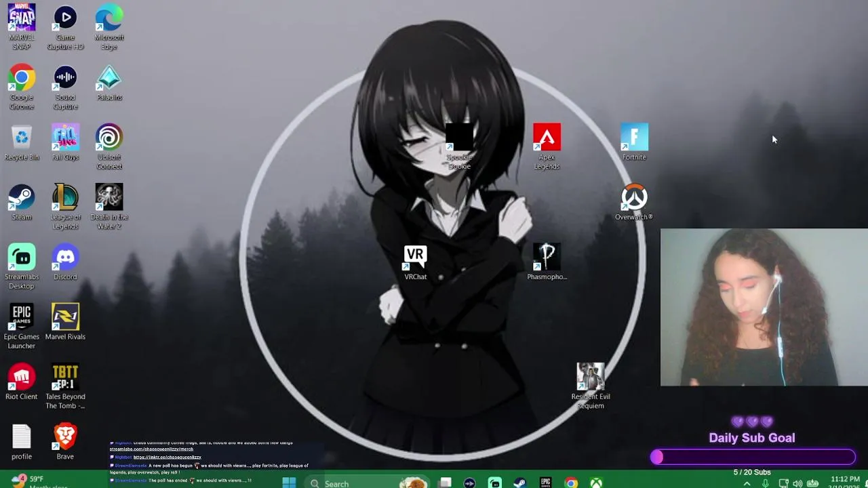This screenshot has width=868, height=488.
Task: Select the Steam desktop icon
Action: [x=22, y=202]
